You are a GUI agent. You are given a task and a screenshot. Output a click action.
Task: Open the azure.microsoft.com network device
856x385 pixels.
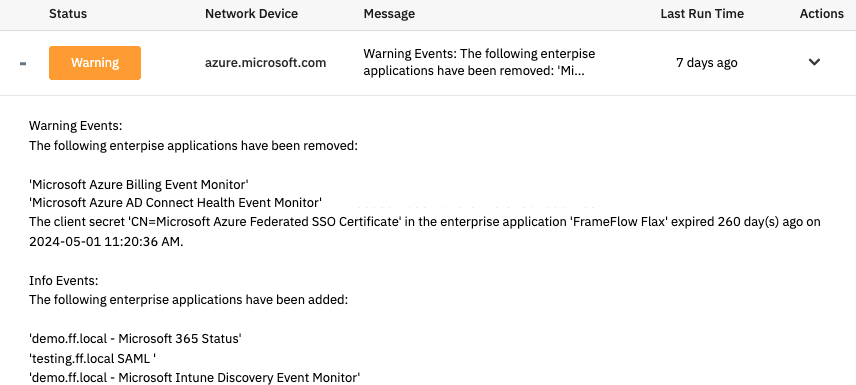(265, 63)
